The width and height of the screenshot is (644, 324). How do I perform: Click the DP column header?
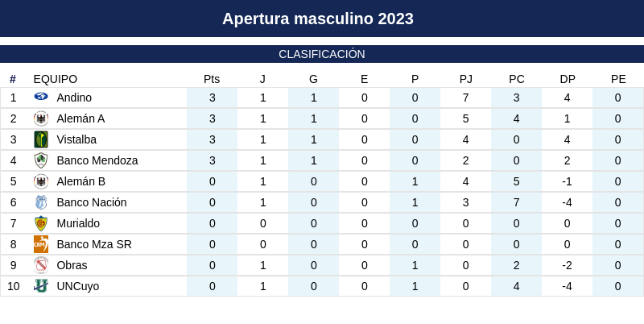(568, 79)
